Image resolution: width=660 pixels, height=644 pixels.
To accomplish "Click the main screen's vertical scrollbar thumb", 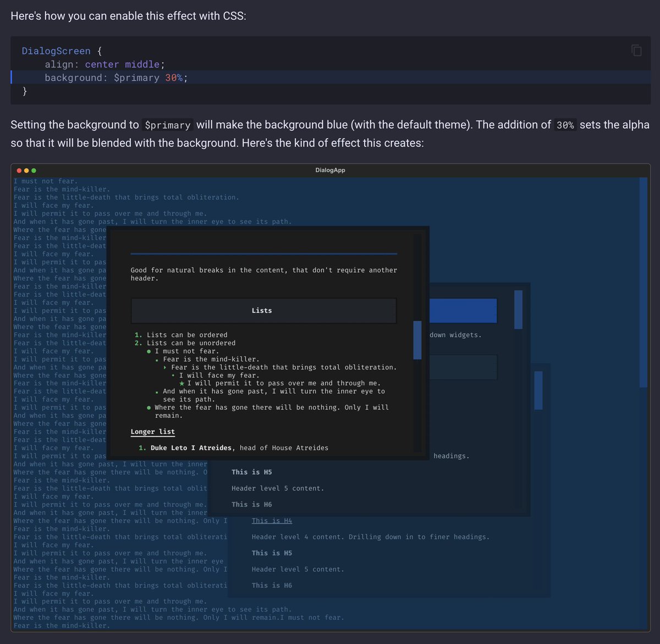I will tap(643, 282).
